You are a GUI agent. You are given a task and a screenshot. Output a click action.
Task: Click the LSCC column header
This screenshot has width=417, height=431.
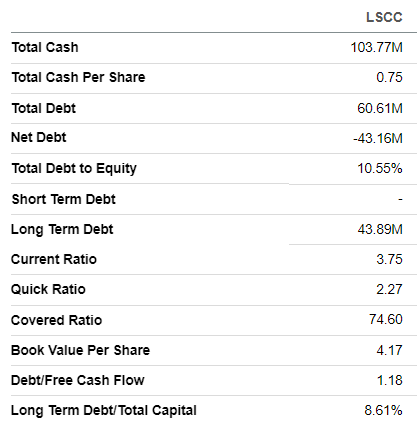384,17
